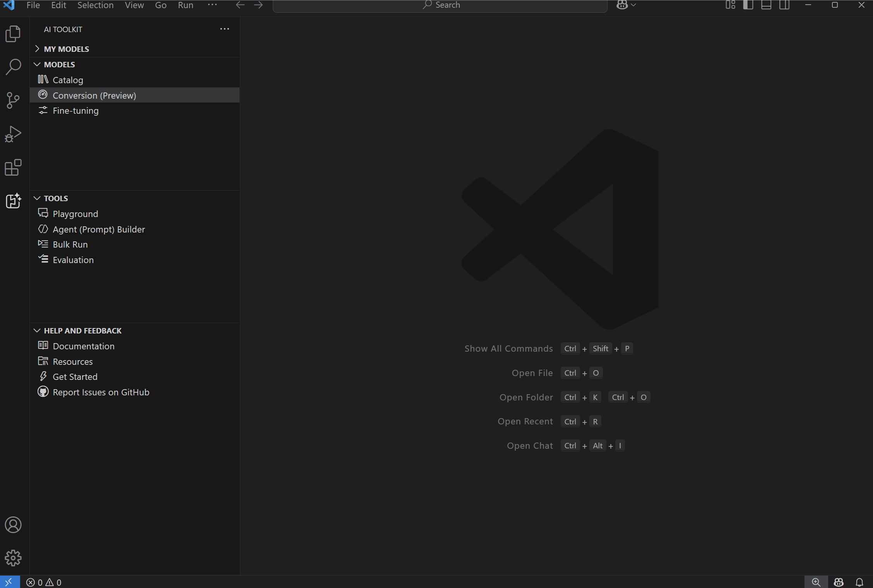Open the Search view icon
The image size is (873, 588).
point(13,67)
